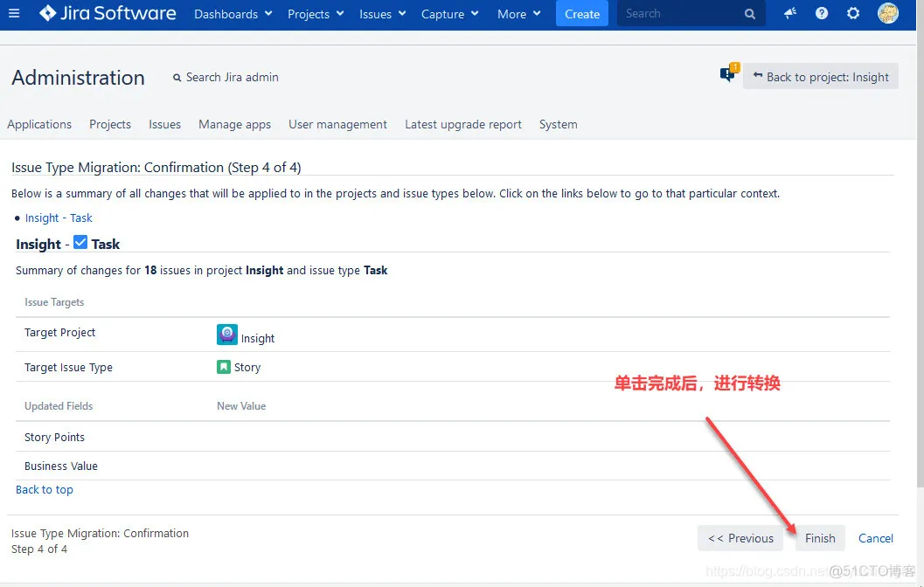Open the help question mark icon
The height and width of the screenshot is (587, 924).
coord(822,13)
